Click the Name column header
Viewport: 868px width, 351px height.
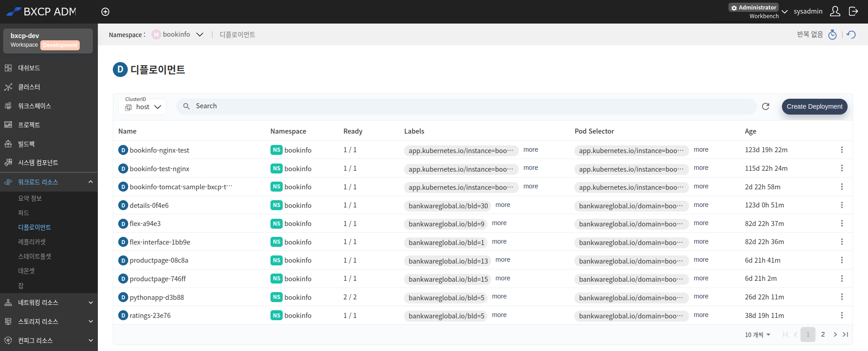(127, 131)
